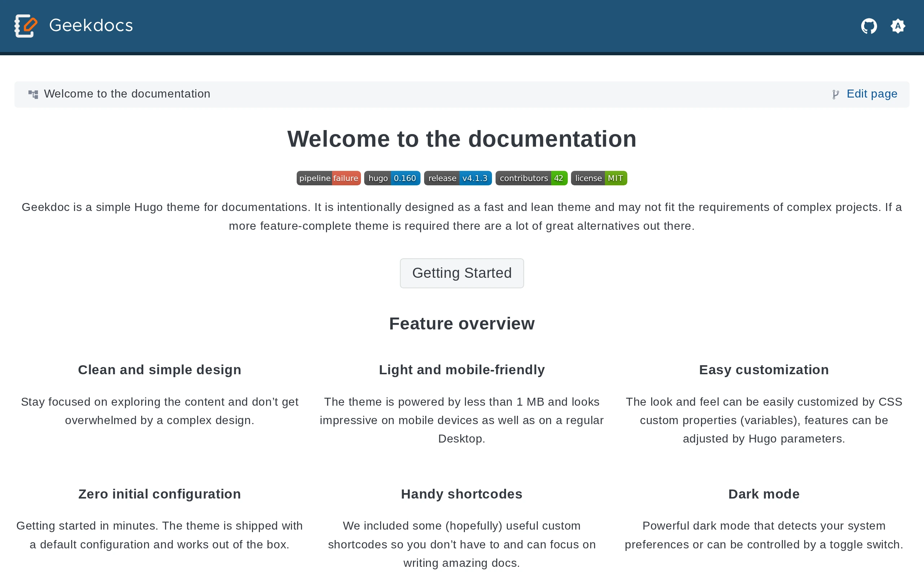Image resolution: width=924 pixels, height=578 pixels.
Task: Open the pipeline failure badge
Action: click(328, 178)
